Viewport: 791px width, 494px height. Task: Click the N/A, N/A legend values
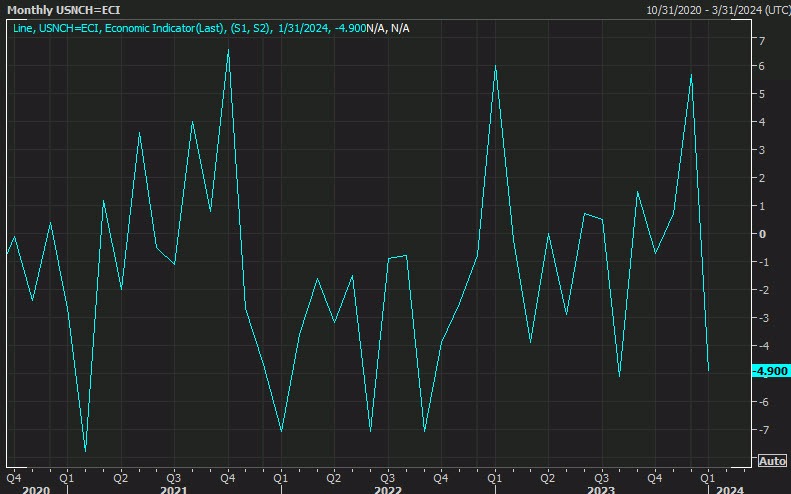(x=388, y=28)
